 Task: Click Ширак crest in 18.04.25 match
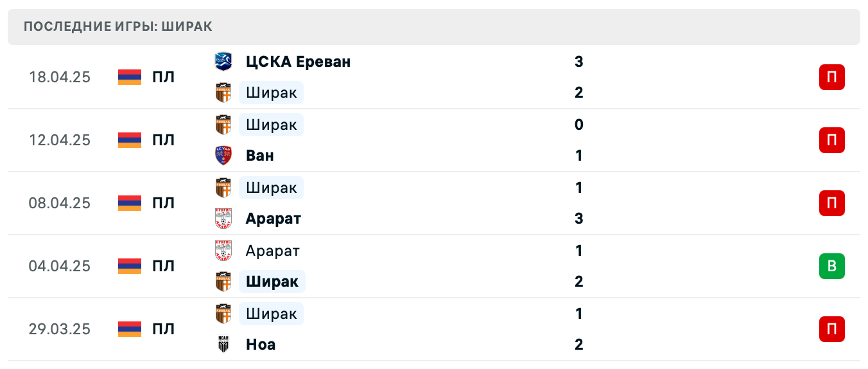pyautogui.click(x=223, y=93)
